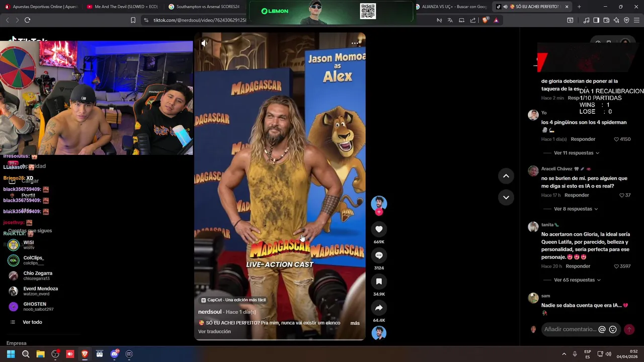Expand Ver 11 respuestas
This screenshot has height=362, width=644.
[576, 153]
